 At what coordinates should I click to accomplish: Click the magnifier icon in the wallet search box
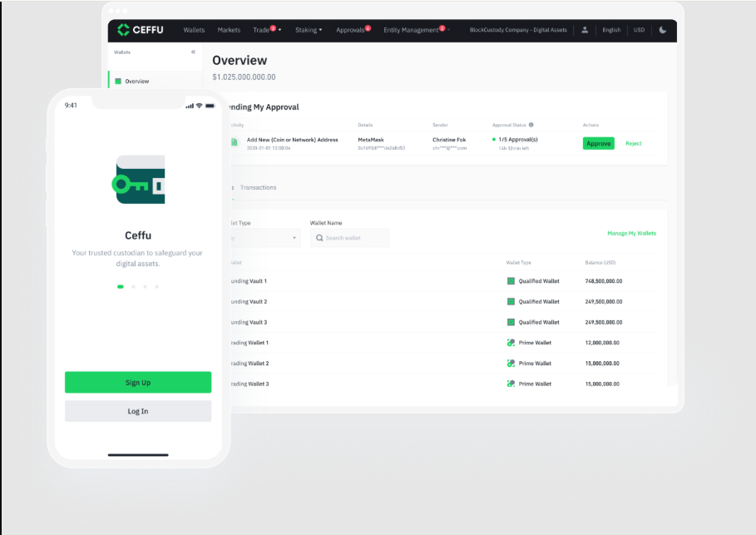point(319,238)
